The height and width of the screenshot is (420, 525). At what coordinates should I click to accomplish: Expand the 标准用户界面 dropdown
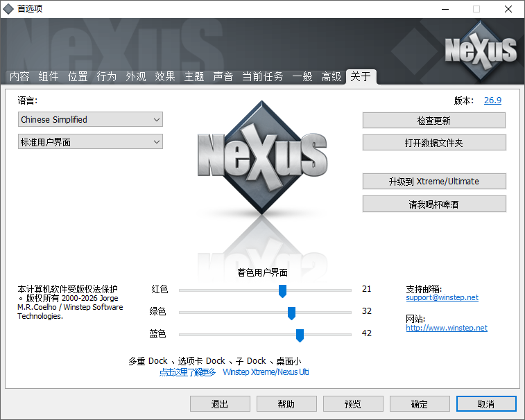pos(90,142)
